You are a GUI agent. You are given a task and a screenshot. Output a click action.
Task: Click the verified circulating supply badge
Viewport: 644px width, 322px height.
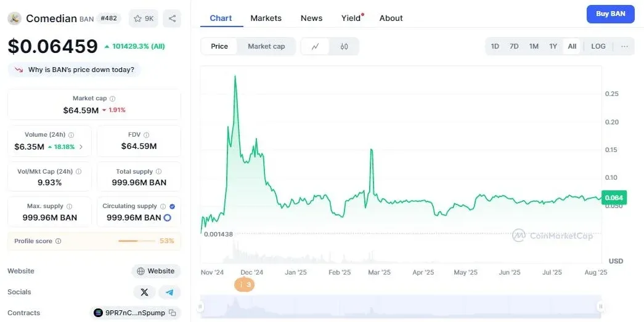pos(172,206)
